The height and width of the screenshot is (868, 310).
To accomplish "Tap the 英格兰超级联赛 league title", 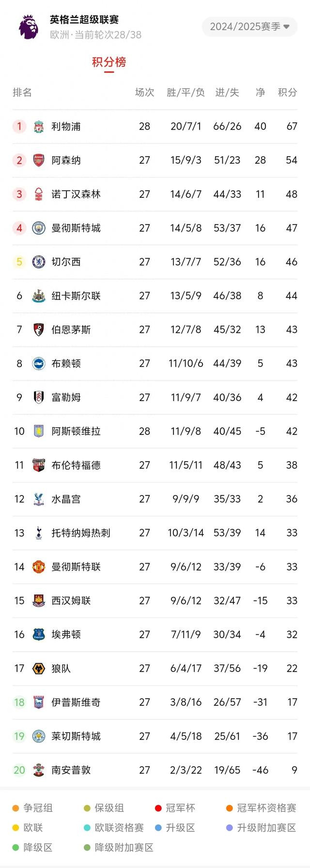I will [x=84, y=20].
